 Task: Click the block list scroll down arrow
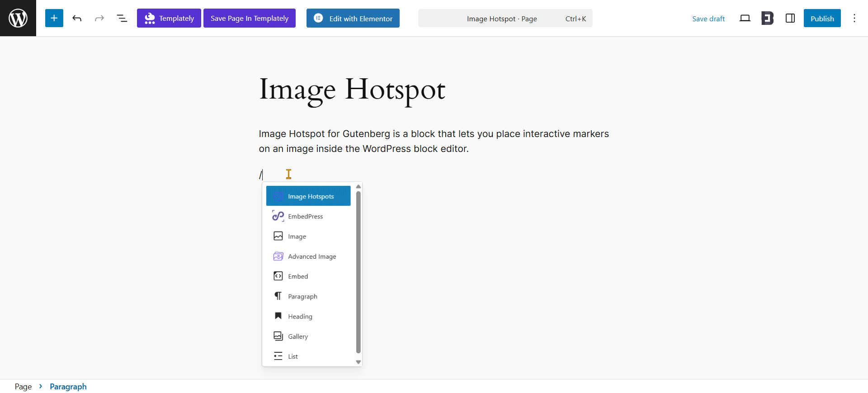click(359, 362)
